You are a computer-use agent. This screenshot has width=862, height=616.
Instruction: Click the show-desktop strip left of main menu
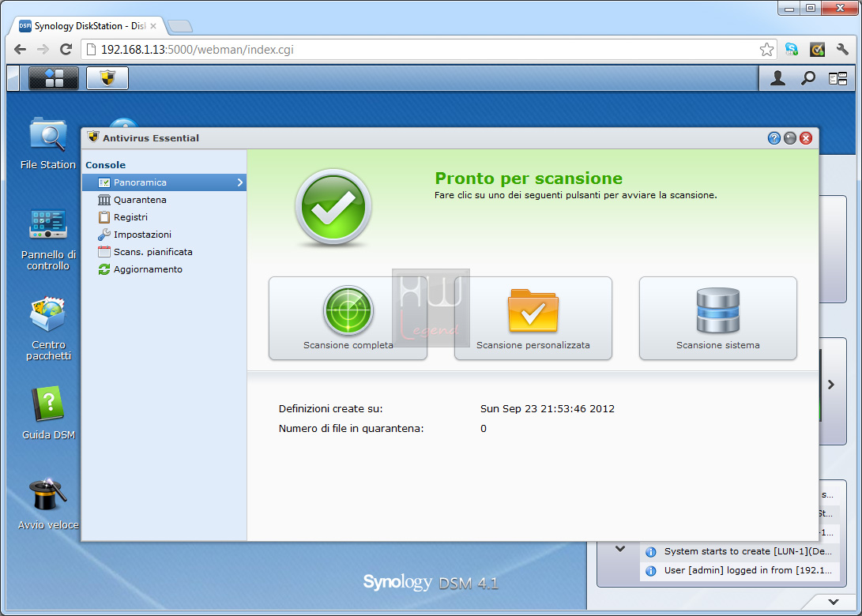[x=13, y=78]
